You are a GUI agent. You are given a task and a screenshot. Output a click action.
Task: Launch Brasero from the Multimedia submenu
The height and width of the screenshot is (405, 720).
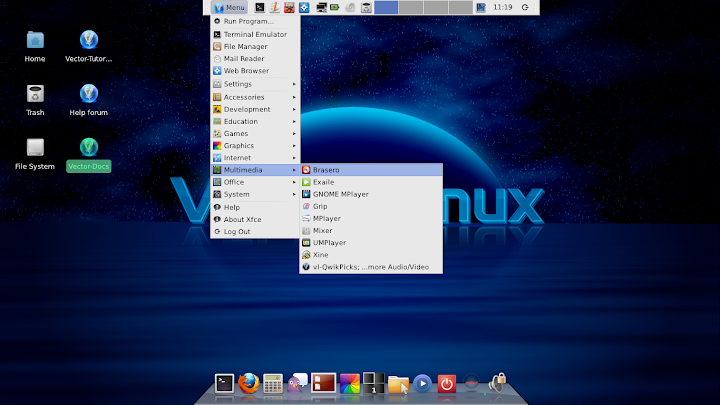[x=371, y=170]
